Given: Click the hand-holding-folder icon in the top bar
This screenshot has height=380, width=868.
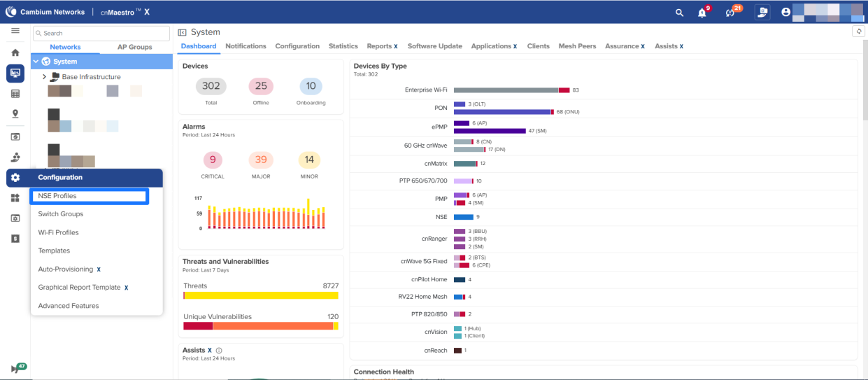Looking at the screenshot, I should [762, 12].
